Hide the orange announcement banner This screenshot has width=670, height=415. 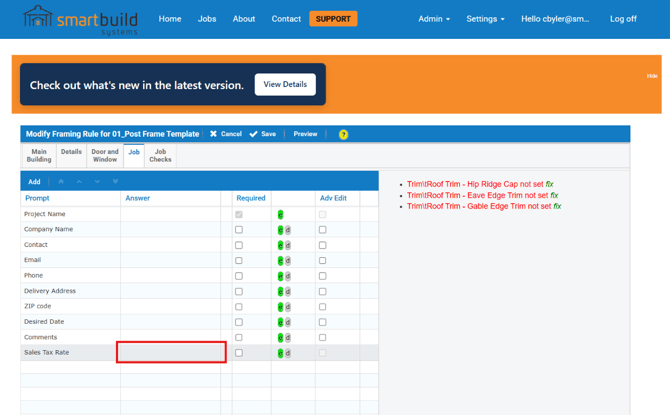coord(652,76)
